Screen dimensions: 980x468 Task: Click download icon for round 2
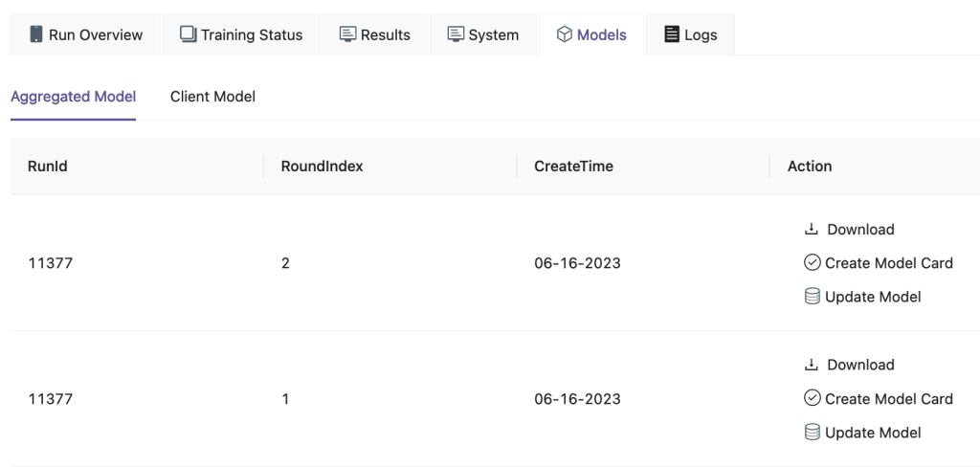(x=812, y=230)
